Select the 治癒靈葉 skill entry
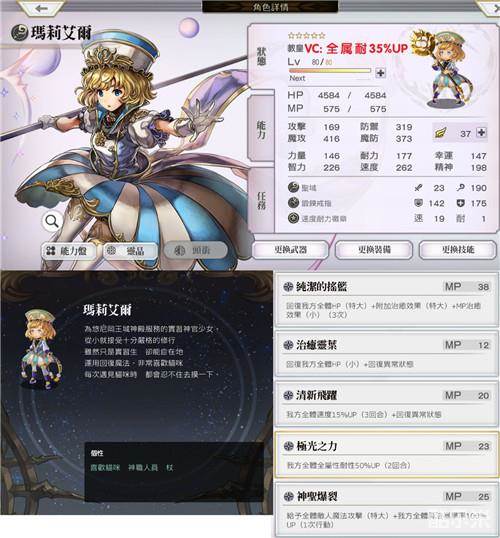This screenshot has height=538, width=500. pos(387,353)
